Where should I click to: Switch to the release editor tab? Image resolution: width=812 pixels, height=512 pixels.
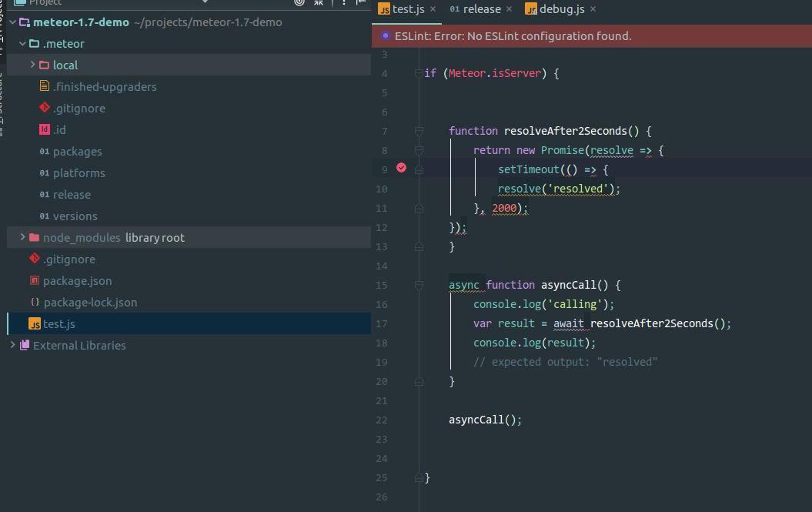click(480, 9)
